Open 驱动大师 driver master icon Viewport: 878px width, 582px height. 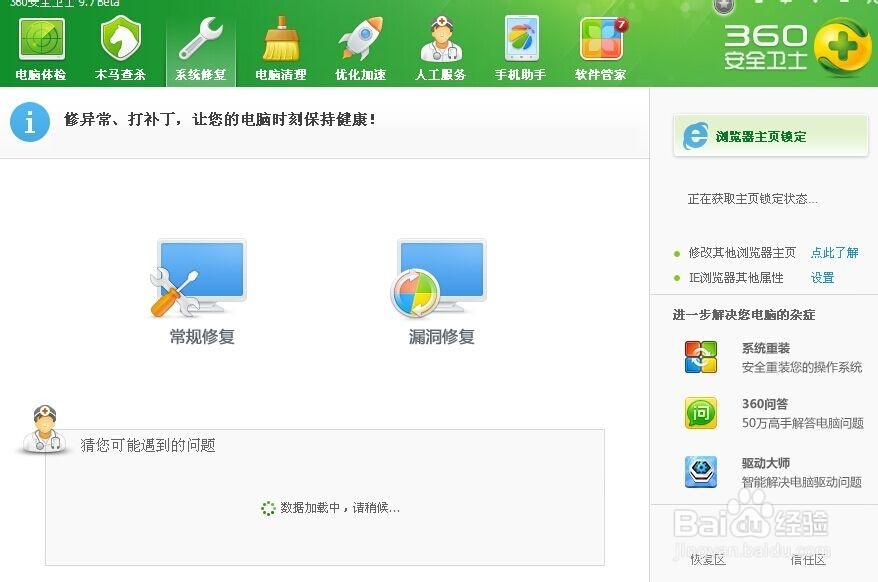[x=700, y=472]
